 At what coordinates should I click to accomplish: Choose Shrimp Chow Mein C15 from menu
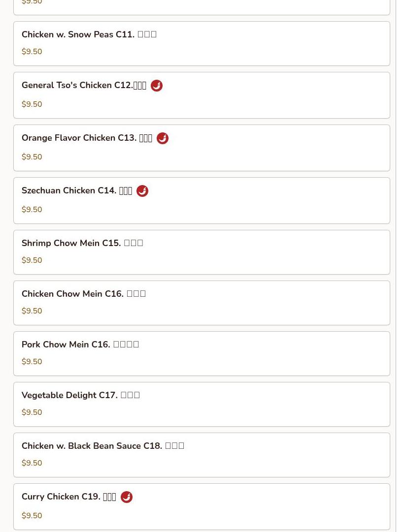coord(202,252)
